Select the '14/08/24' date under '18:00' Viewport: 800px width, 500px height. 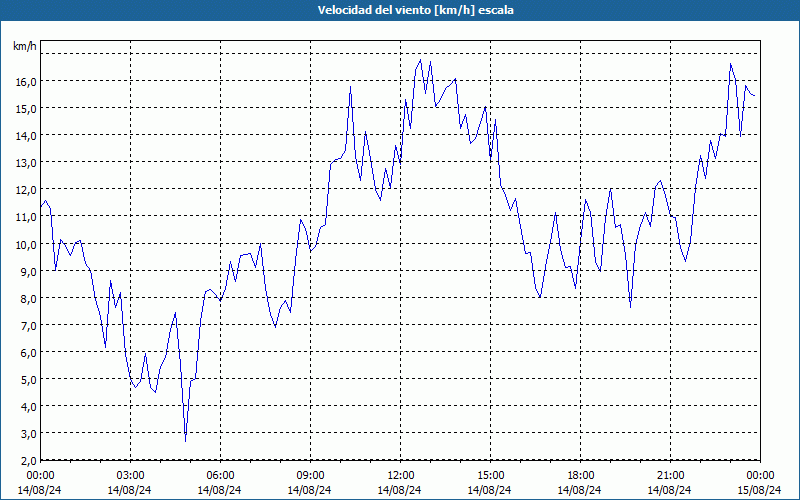[x=580, y=490]
